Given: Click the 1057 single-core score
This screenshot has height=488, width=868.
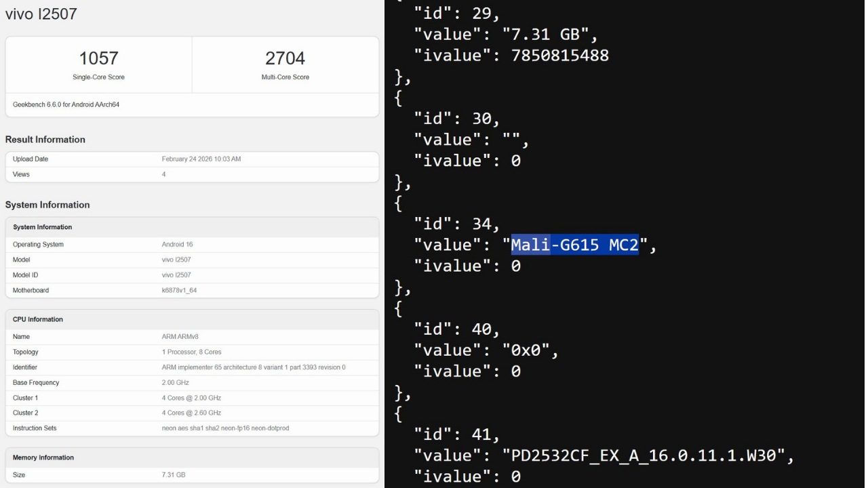Looking at the screenshot, I should click(98, 58).
